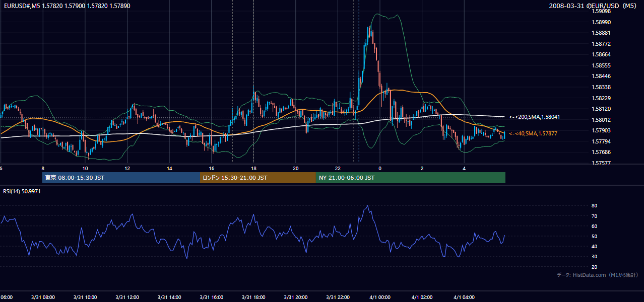This screenshot has height=302, width=644.
Task: Click price axis value 1.58338
Action: (x=601, y=87)
